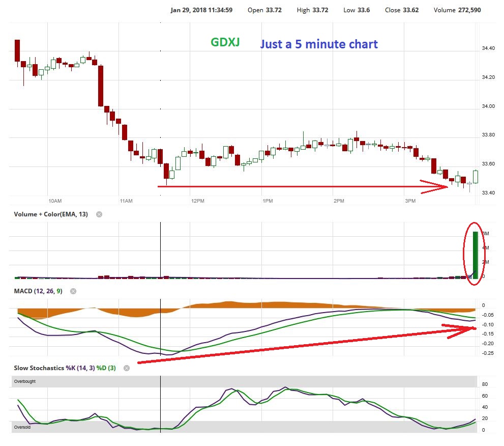This screenshot has height=446, width=504.
Task: Click the 12PM time axis label
Action: click(x=198, y=201)
